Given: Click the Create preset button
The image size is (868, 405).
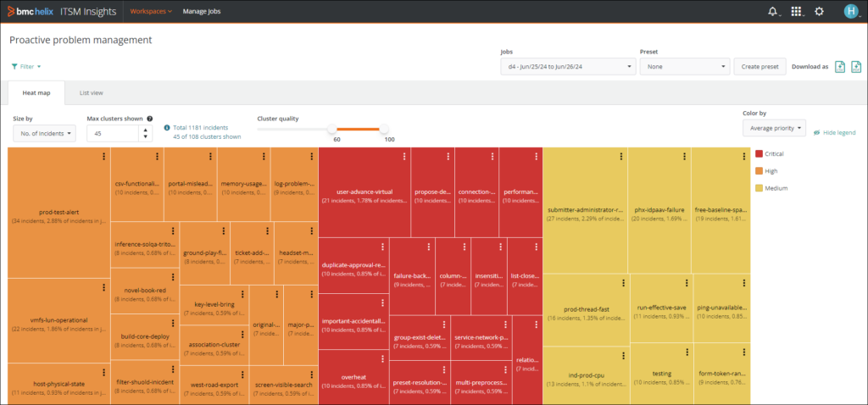Looking at the screenshot, I should (759, 66).
